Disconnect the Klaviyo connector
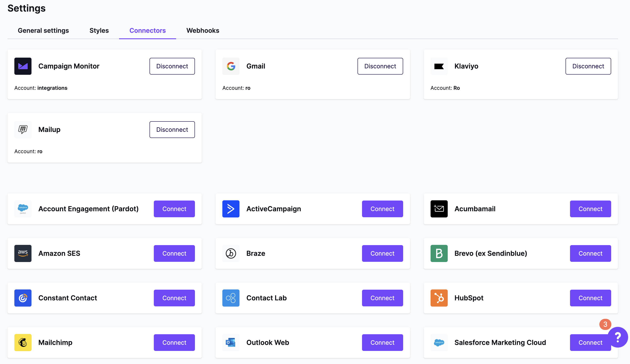Image resolution: width=630 pixels, height=364 pixels. (x=588, y=66)
